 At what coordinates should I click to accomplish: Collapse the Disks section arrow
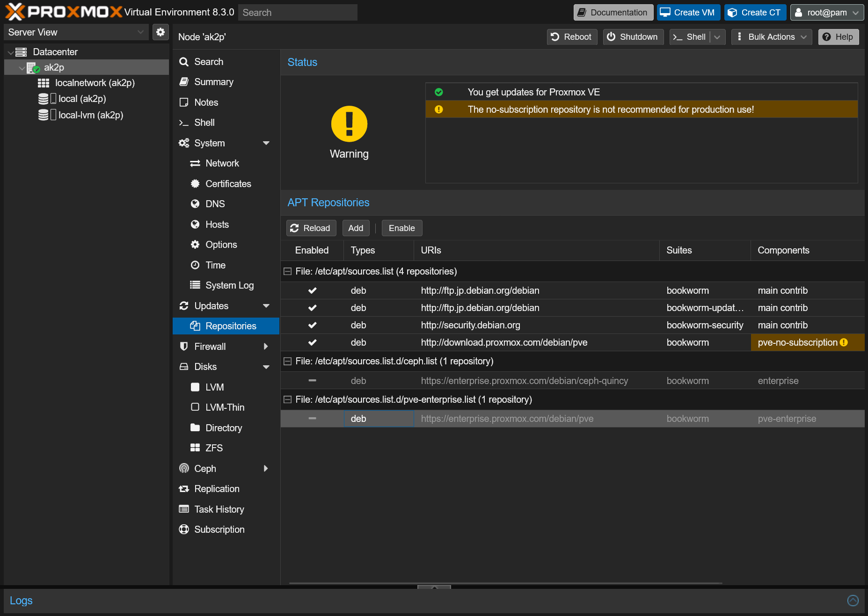coord(266,367)
